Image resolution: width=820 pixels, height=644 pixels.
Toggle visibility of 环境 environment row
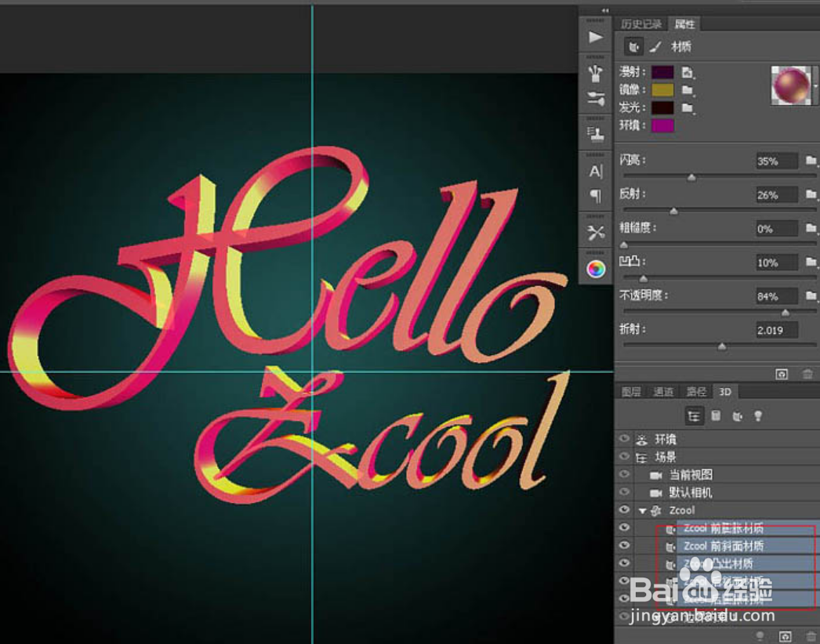point(624,439)
